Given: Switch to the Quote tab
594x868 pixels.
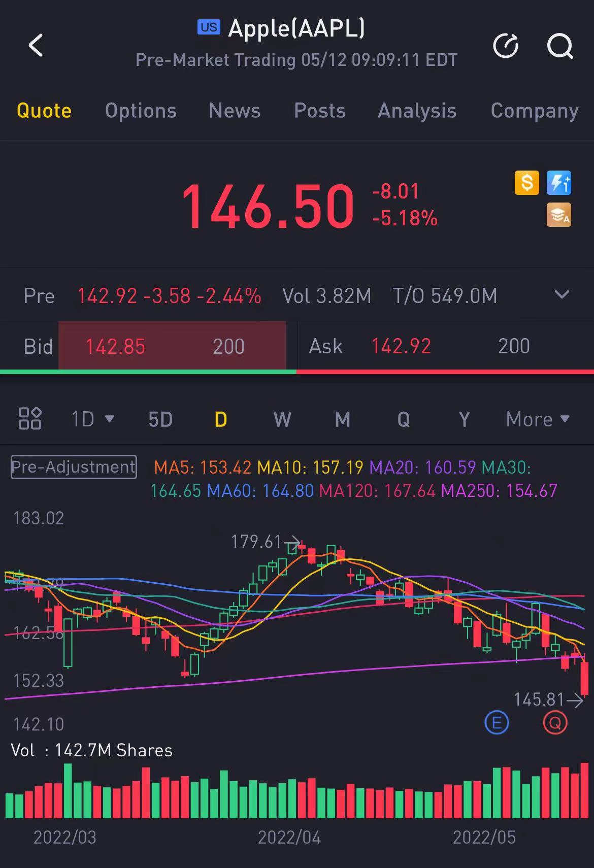Looking at the screenshot, I should [44, 111].
